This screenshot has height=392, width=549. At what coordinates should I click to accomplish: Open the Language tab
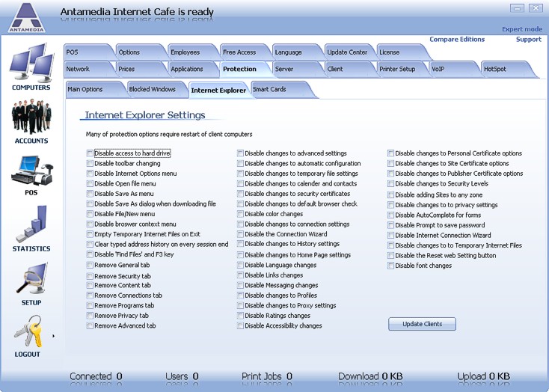click(296, 52)
